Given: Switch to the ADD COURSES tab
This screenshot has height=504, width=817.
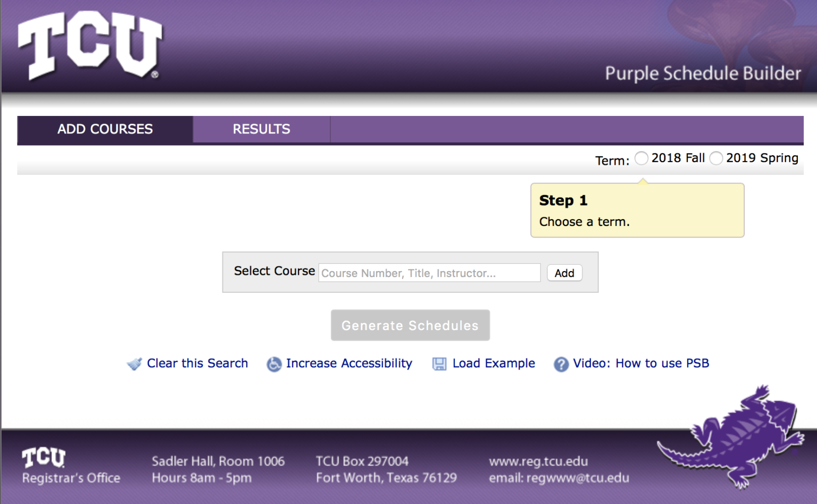Looking at the screenshot, I should point(105,129).
